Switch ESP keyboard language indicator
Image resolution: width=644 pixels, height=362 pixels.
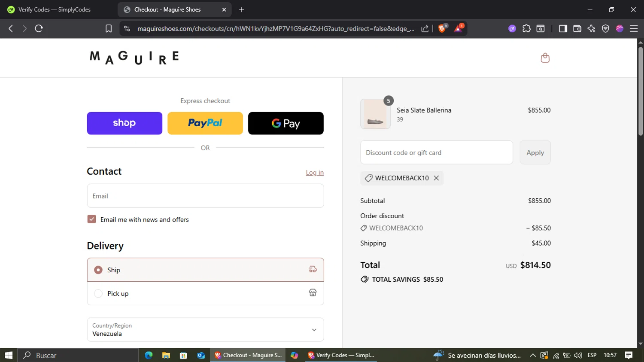tap(592, 355)
